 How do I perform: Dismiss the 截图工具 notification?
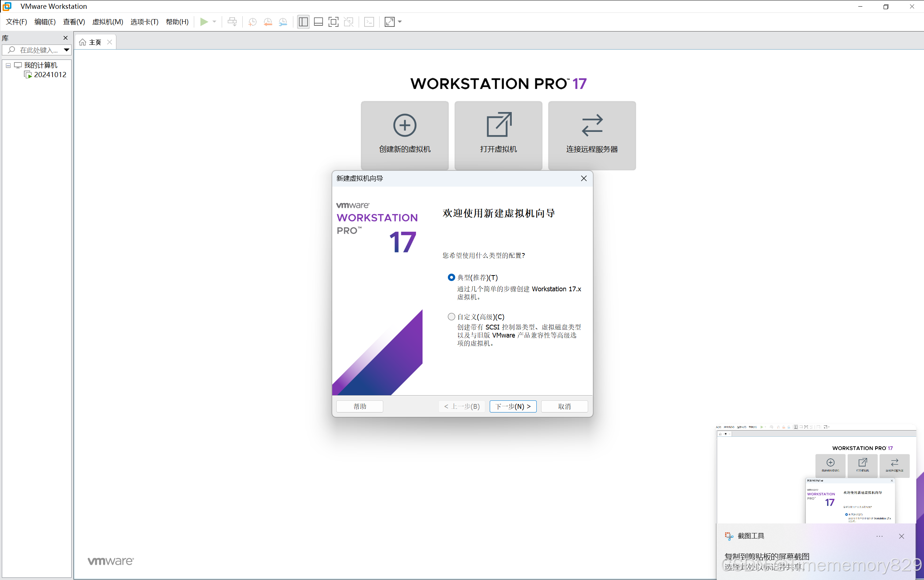pyautogui.click(x=901, y=536)
